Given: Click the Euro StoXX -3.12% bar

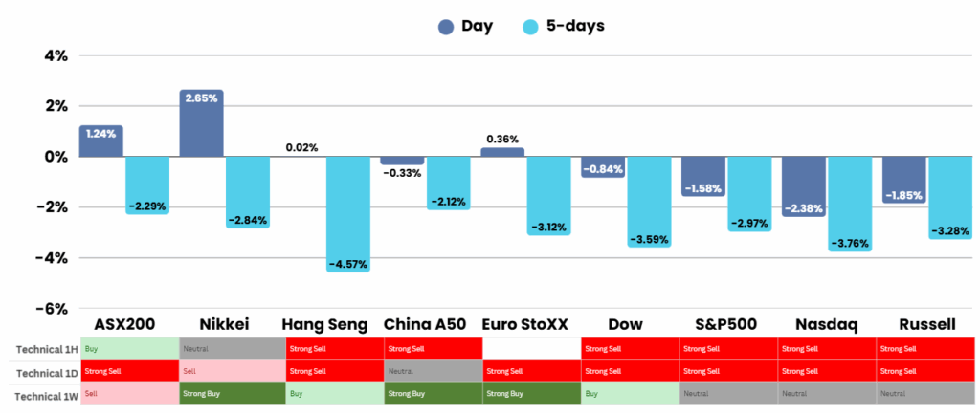Looking at the screenshot, I should (548, 195).
